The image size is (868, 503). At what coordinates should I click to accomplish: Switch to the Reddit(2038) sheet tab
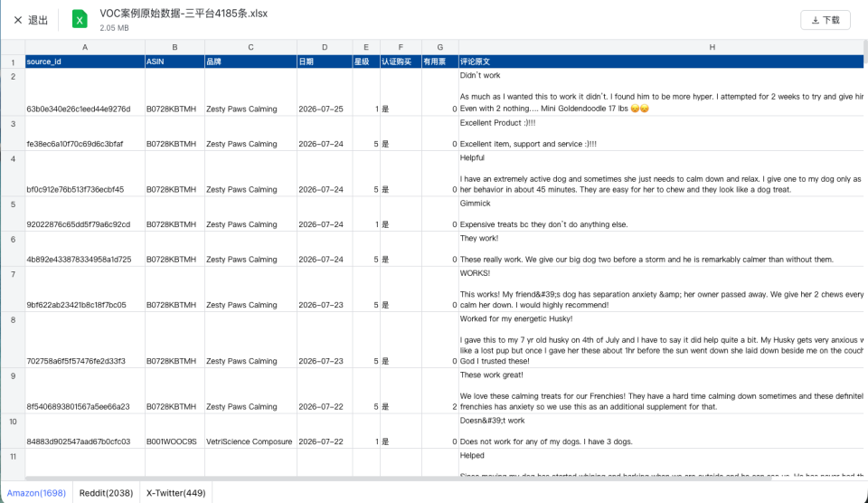[x=107, y=492]
